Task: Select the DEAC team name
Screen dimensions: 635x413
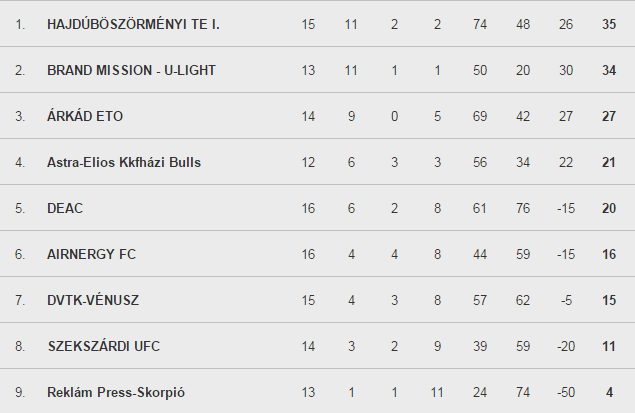Action: click(x=65, y=209)
